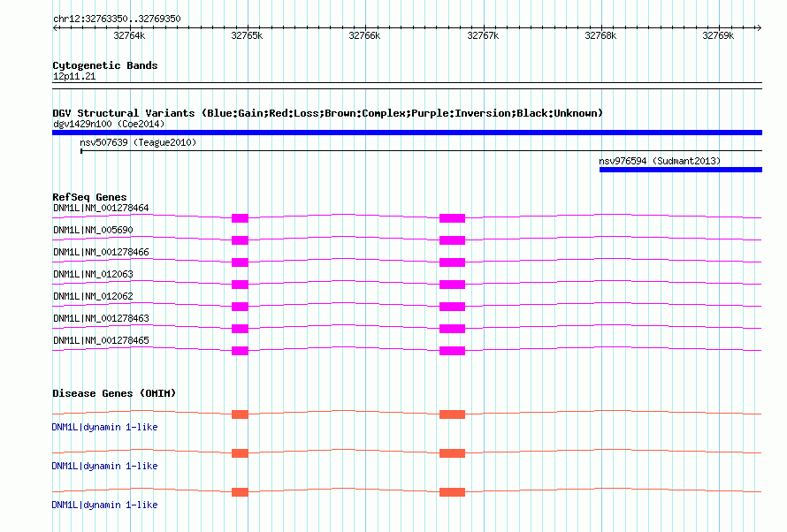Viewport: 787px width, 532px height.
Task: Click the 32767k ruler label
Action: [x=483, y=36]
